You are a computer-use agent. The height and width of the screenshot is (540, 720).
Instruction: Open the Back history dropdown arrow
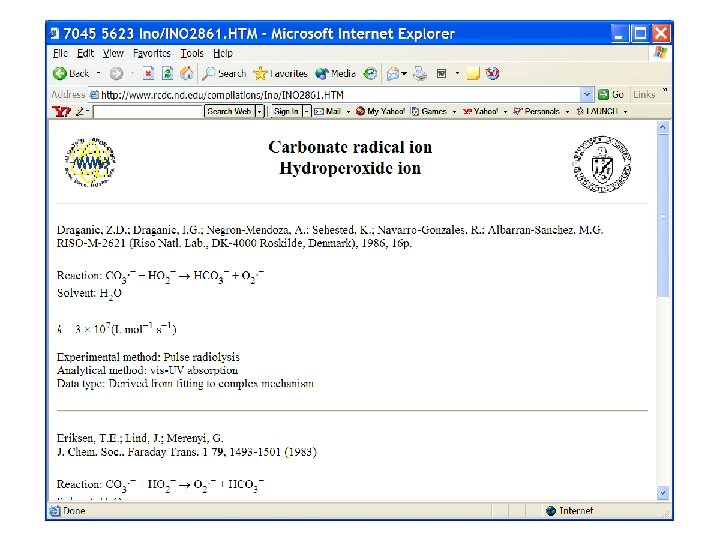(x=98, y=73)
